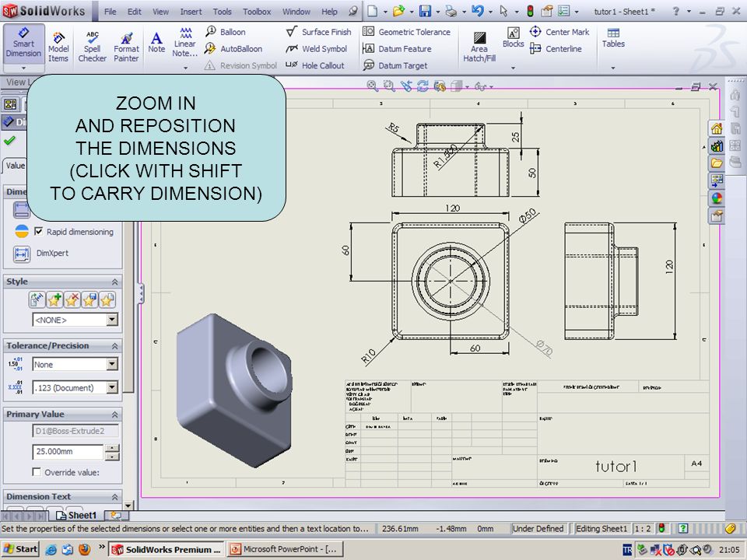Click the Internet Explorer quick launch icon
Image resolution: width=747 pixels, height=560 pixels.
click(51, 549)
